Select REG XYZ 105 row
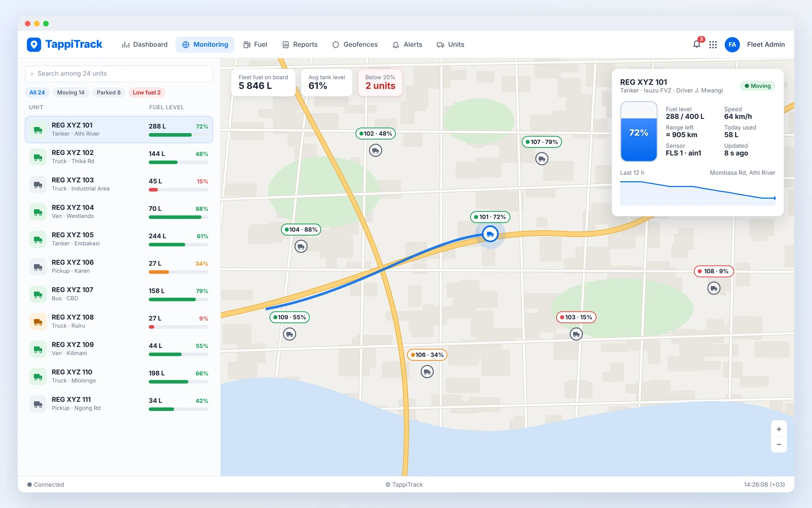Image resolution: width=812 pixels, height=508 pixels. 119,239
